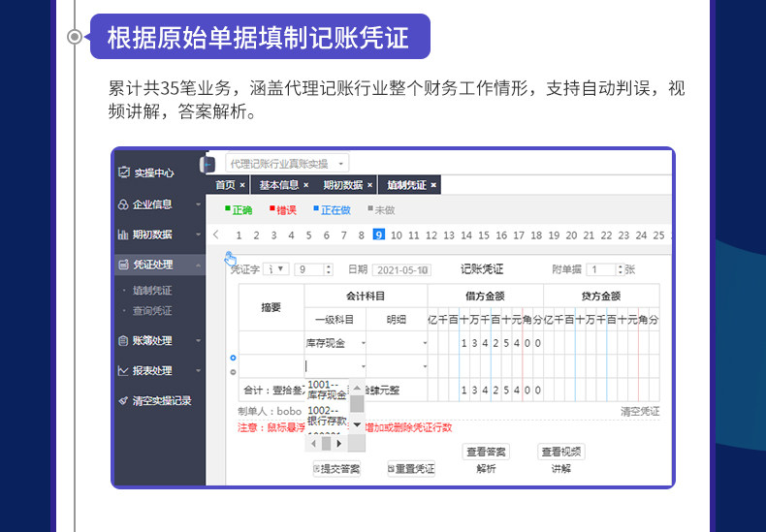This screenshot has height=532, width=766.
Task: Collapse sidebar with the blue toggle icon
Action: point(208,165)
